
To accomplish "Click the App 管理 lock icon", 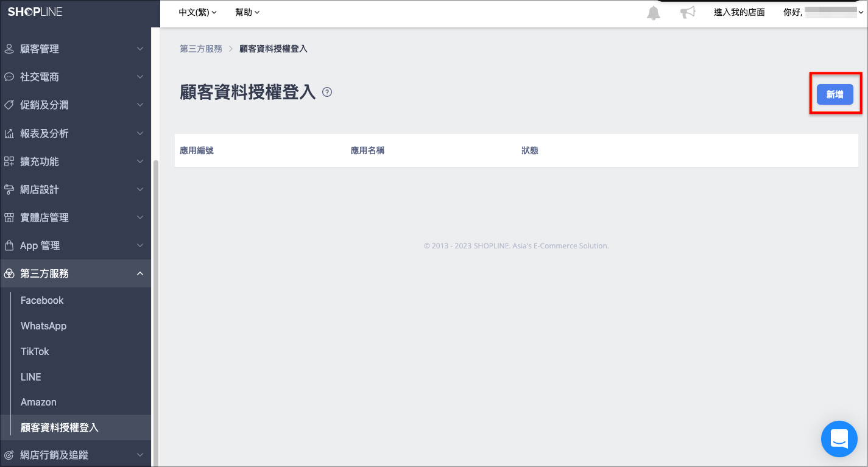I will (x=9, y=245).
